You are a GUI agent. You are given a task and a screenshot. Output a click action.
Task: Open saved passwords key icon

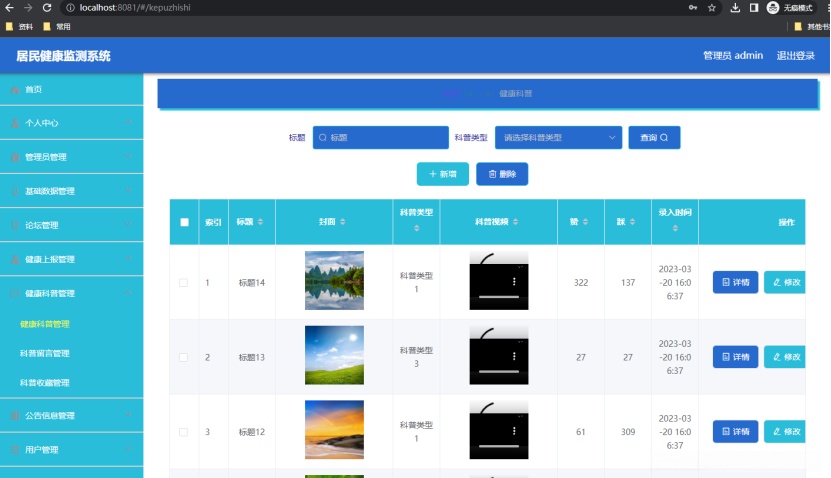[693, 7]
